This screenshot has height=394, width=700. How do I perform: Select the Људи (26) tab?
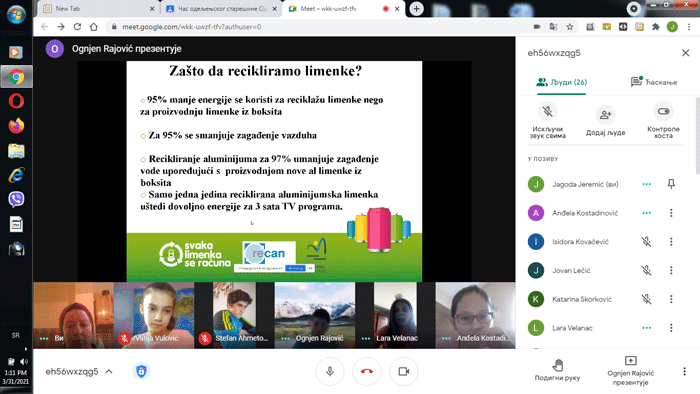pos(562,82)
